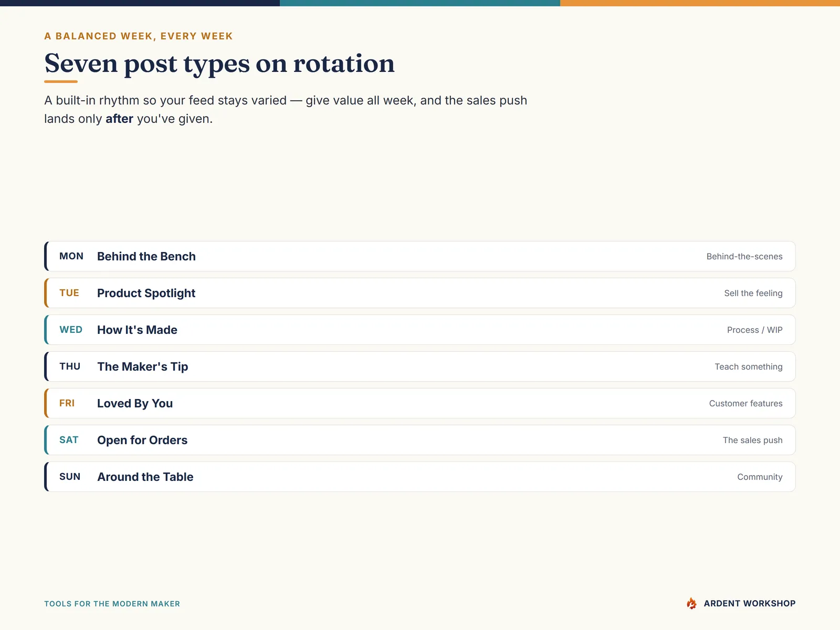Screen dimensions: 840x630
Task: Click the MON day label
Action: pos(71,256)
